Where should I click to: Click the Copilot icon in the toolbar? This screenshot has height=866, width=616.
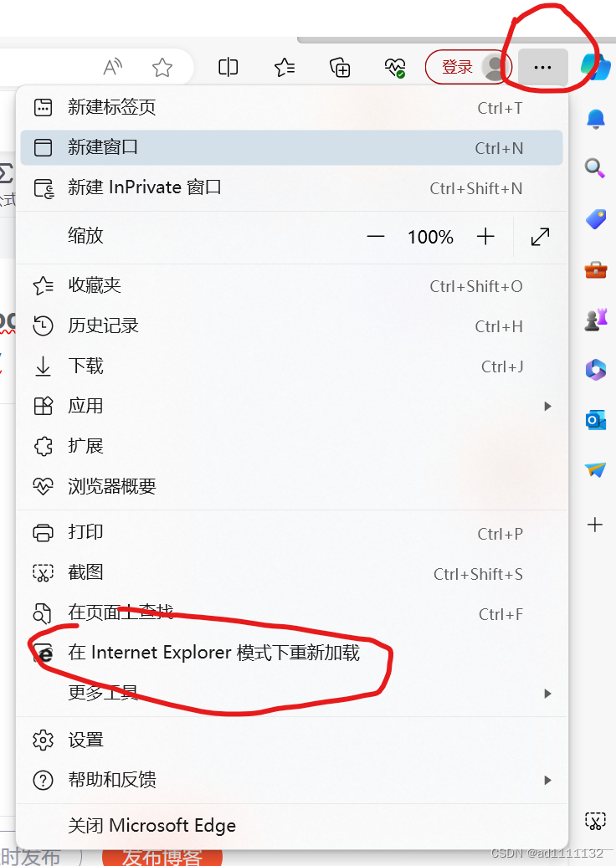(x=596, y=67)
